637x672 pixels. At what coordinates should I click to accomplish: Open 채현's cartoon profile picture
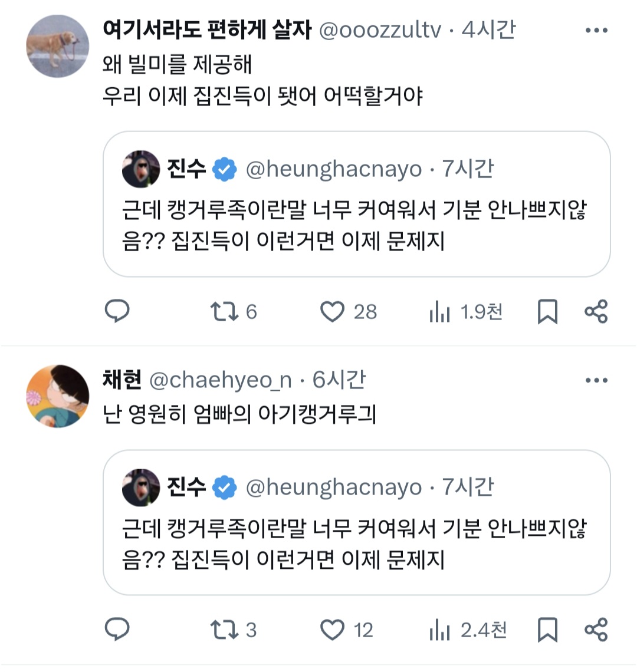click(58, 396)
